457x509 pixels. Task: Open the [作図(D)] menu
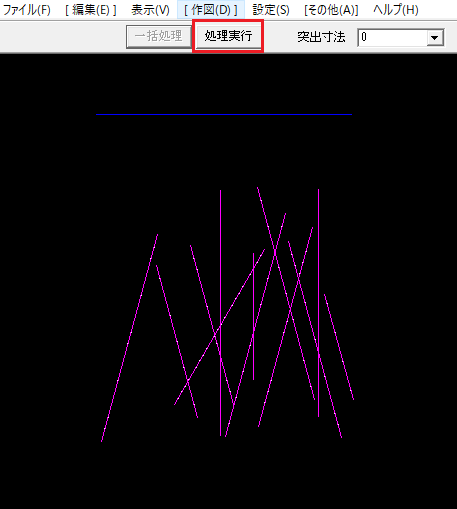coord(211,10)
